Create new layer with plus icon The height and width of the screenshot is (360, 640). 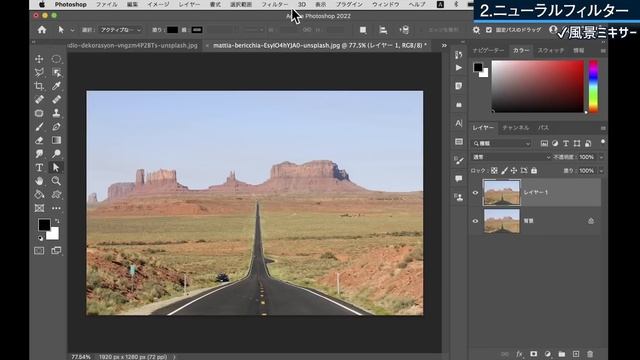(576, 354)
